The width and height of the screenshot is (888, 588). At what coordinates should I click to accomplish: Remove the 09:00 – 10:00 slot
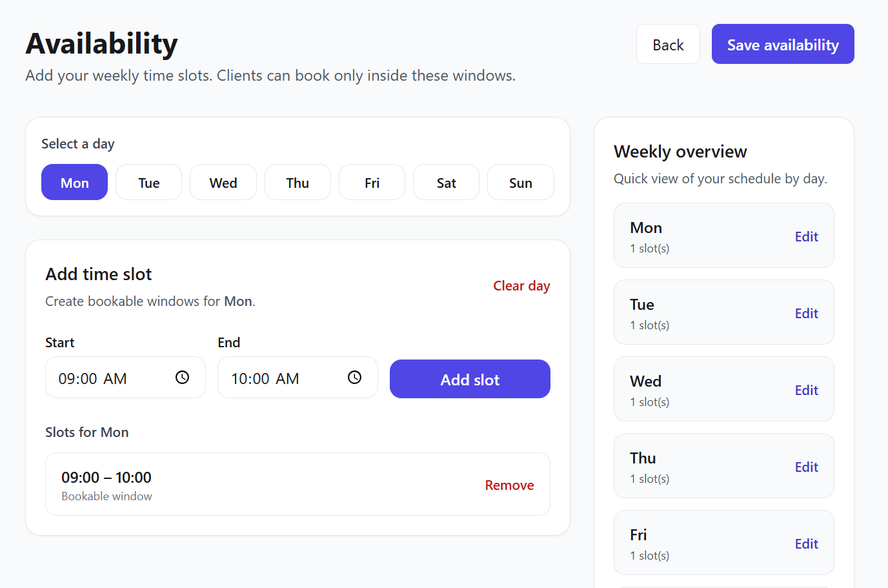pos(509,485)
